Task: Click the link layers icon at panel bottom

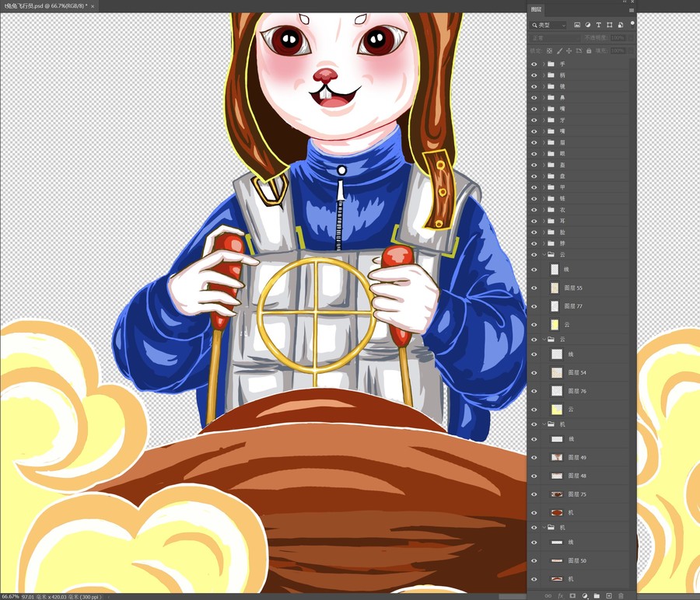Action: 548,595
